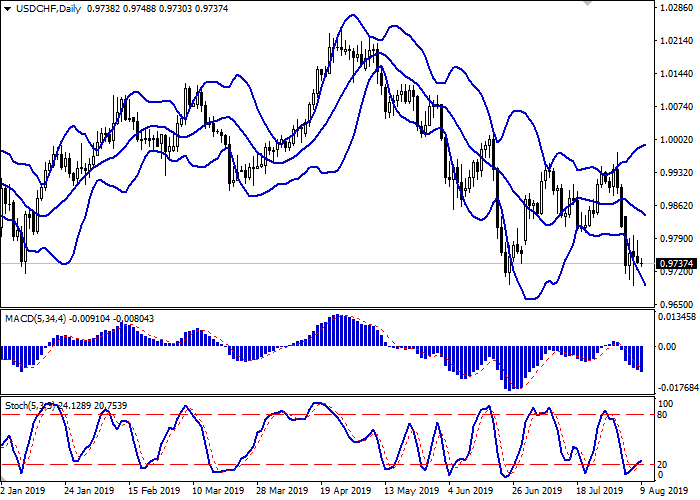Click the date label 4 Jun 2019
Screen dimensions: 700x500
pyautogui.click(x=472, y=491)
